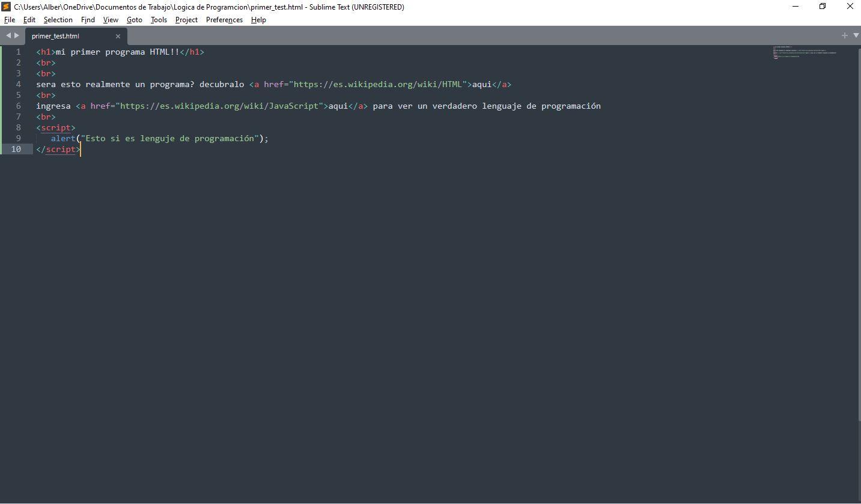Add a new tab with plus icon
Screen dimensions: 861x504
(x=844, y=35)
